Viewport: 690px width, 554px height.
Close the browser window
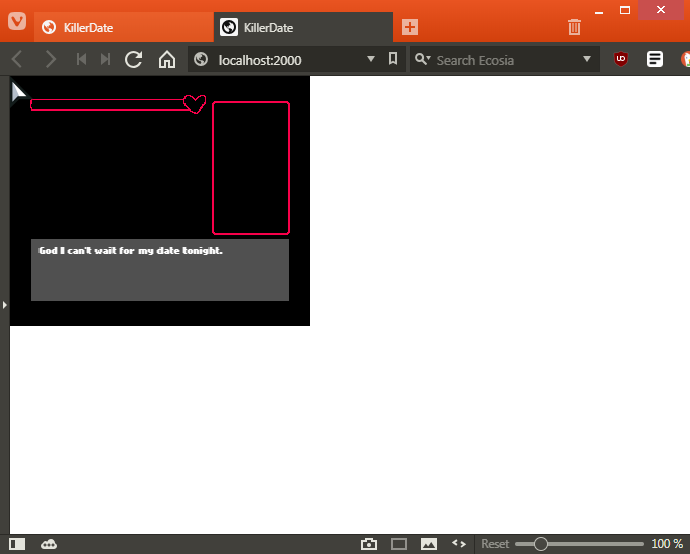coord(661,10)
